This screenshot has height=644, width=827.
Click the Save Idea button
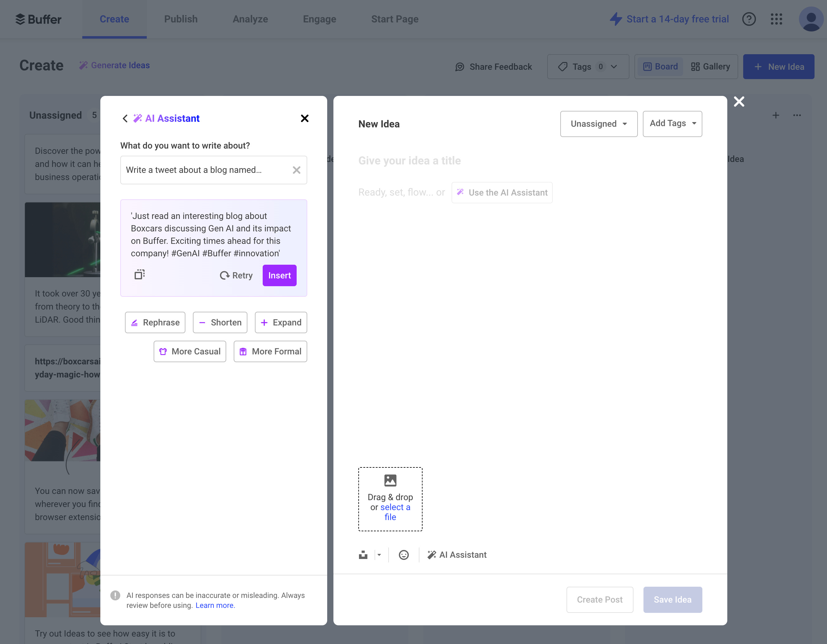[x=672, y=600]
